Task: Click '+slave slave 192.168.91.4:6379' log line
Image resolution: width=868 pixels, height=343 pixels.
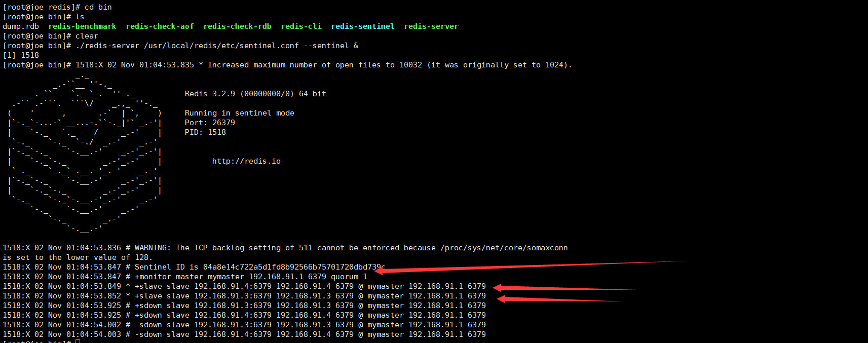Action: click(x=244, y=286)
